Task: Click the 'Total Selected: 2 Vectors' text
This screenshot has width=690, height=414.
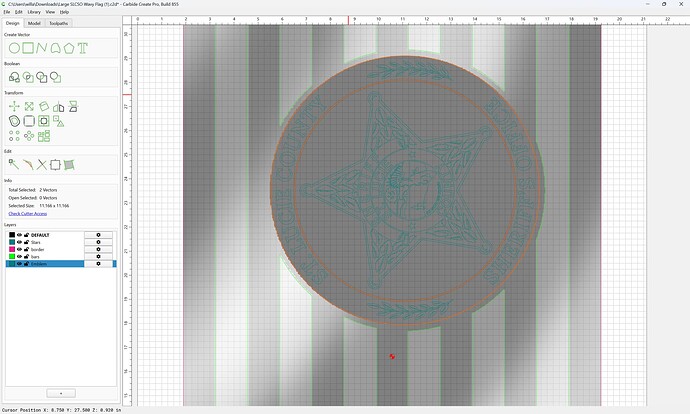Action: pos(33,190)
